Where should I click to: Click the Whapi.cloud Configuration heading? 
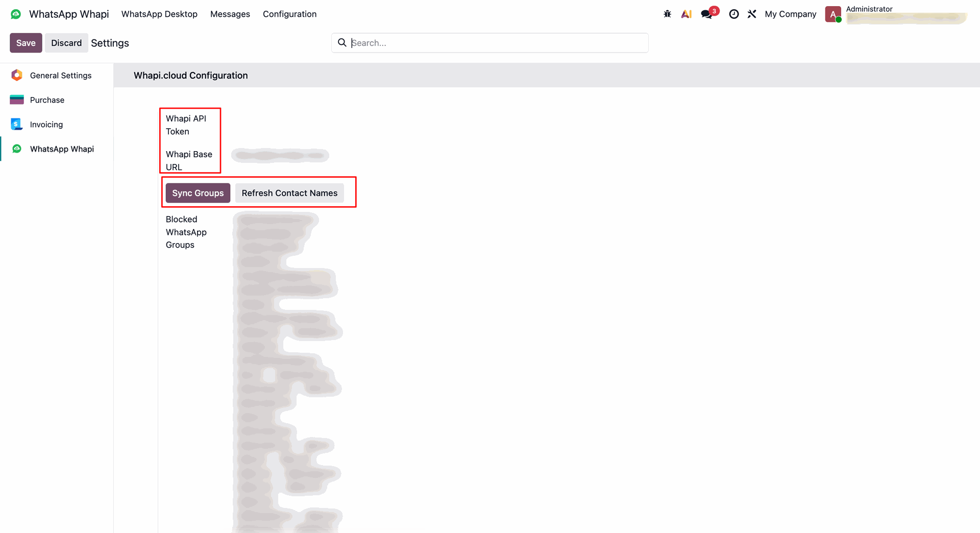pyautogui.click(x=191, y=76)
